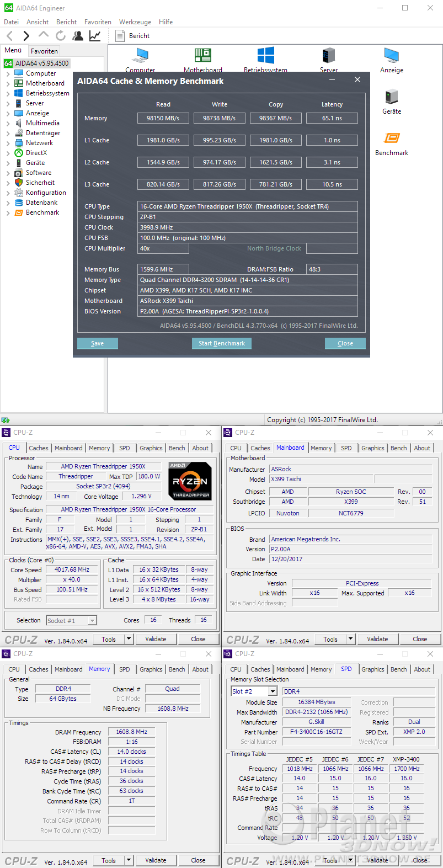
Task: Select Multimedia in the sidebar tree
Action: [42, 123]
